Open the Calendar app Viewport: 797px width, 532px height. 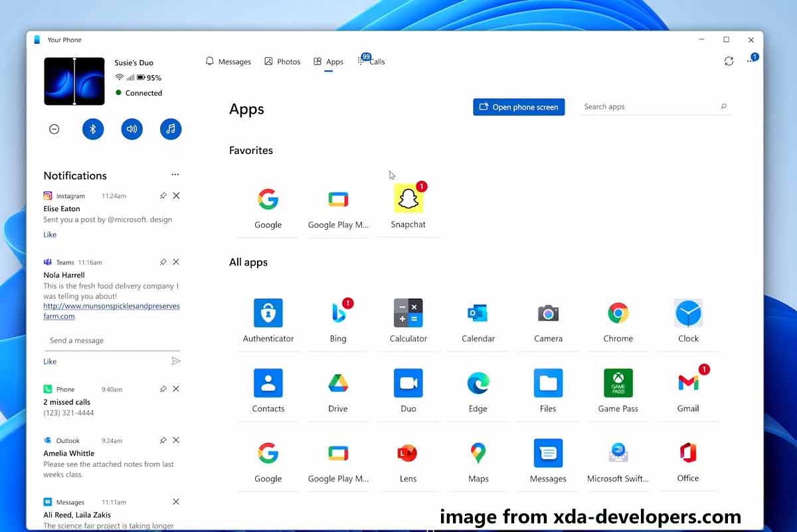click(x=478, y=321)
